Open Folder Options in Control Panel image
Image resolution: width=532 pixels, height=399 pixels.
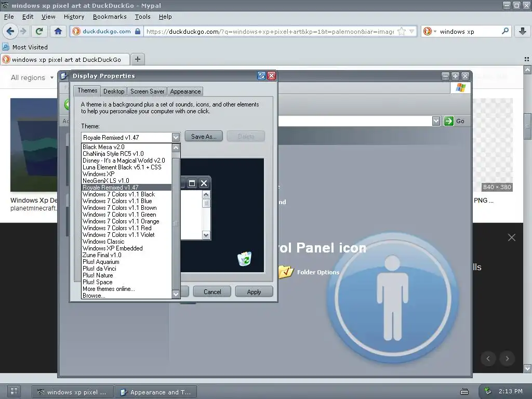(x=309, y=272)
